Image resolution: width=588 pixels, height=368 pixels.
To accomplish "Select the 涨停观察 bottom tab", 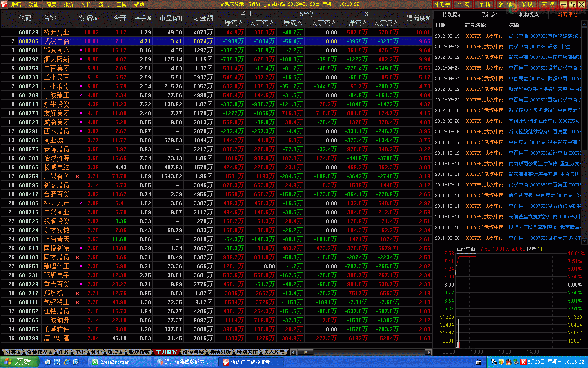I will [x=193, y=352].
